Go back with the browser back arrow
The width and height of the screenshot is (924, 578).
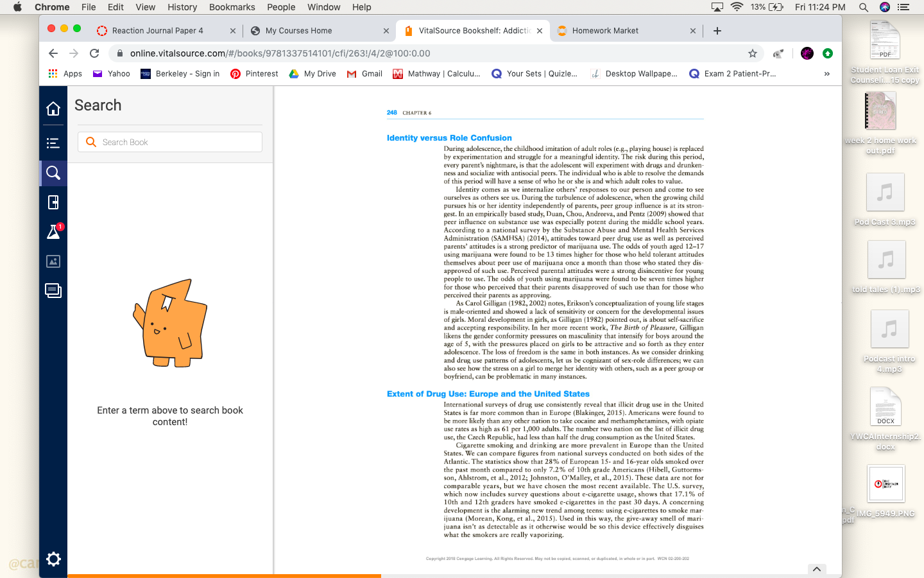[53, 53]
